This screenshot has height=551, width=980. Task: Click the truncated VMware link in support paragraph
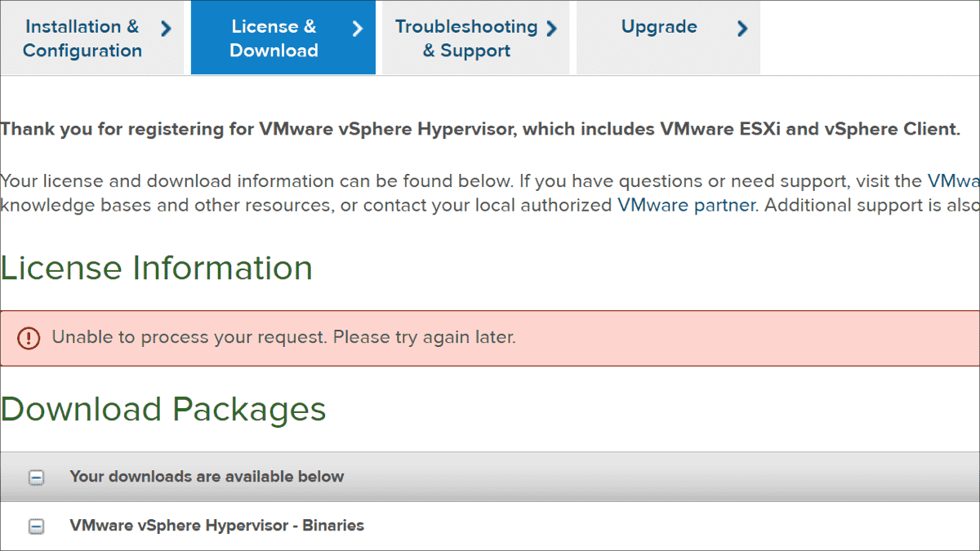pos(954,180)
